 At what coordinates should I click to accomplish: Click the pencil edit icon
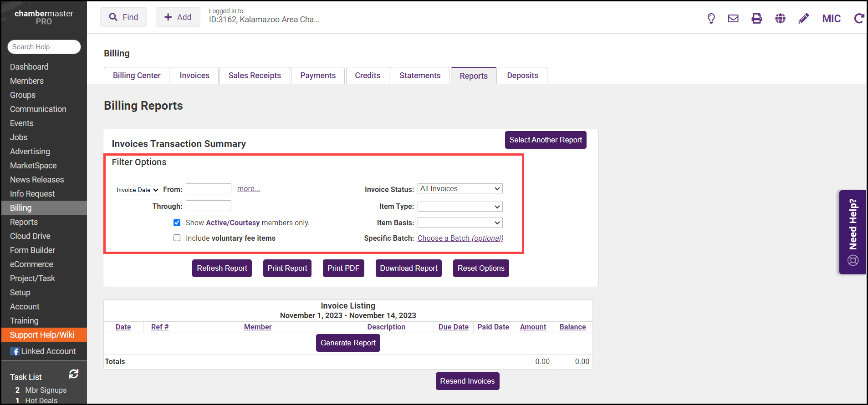pyautogui.click(x=804, y=18)
